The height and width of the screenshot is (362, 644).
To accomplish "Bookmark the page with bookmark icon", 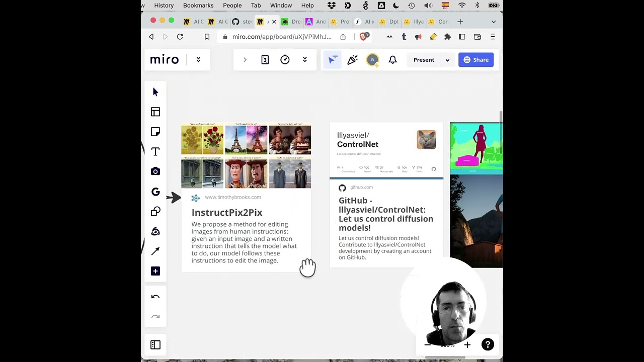I will 207,37.
